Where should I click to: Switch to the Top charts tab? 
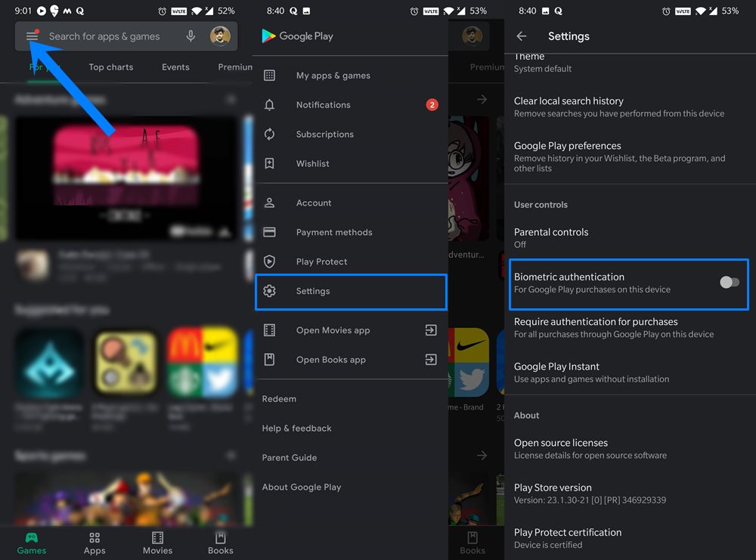click(111, 67)
